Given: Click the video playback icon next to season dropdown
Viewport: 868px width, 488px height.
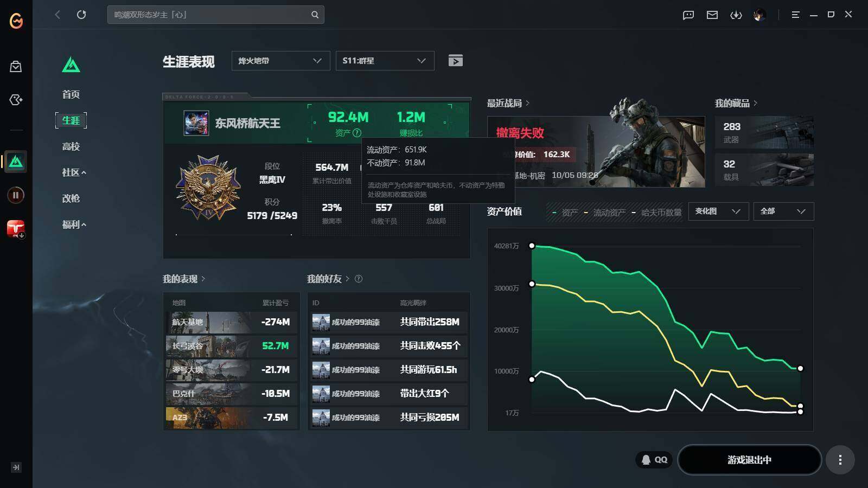Looking at the screenshot, I should click(x=456, y=61).
